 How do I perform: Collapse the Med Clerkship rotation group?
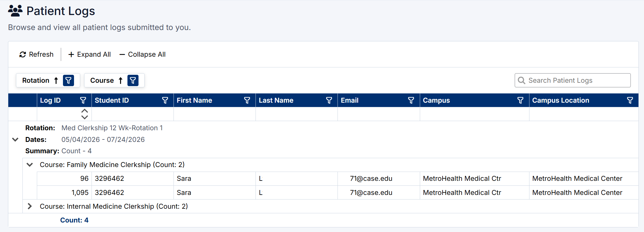[x=15, y=140]
